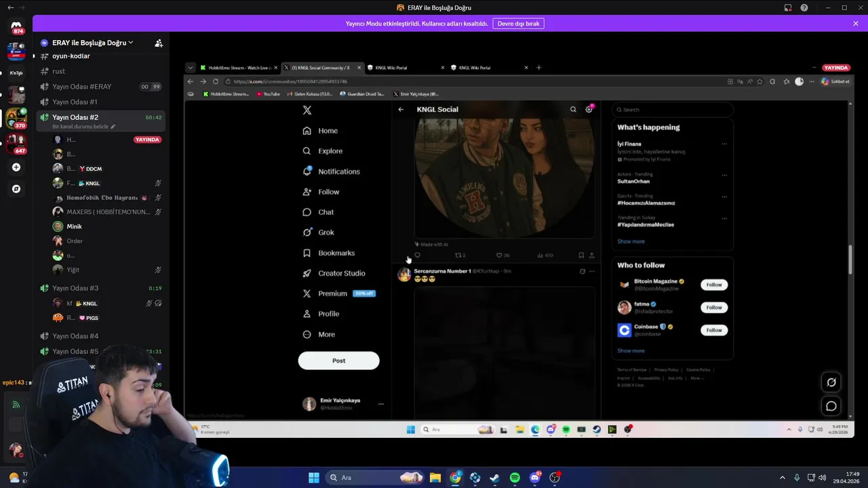Click the search icon in the KNGL Social header
The width and height of the screenshot is (868, 488).
coord(573,109)
